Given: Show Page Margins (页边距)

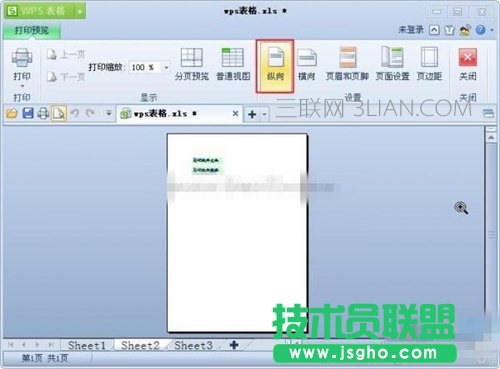Looking at the screenshot, I should pyautogui.click(x=429, y=64).
